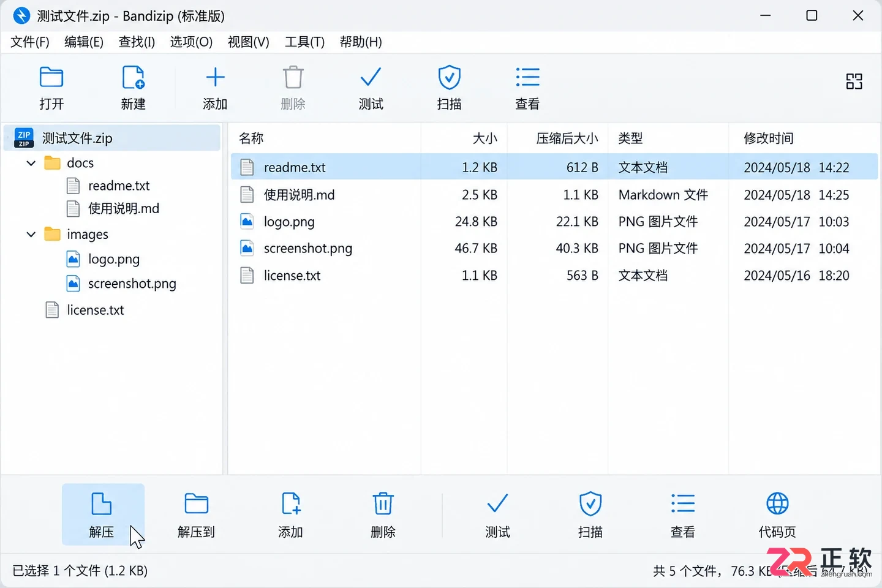Click the readme.txt document icon in file list
Image resolution: width=882 pixels, height=588 pixels.
click(x=247, y=167)
